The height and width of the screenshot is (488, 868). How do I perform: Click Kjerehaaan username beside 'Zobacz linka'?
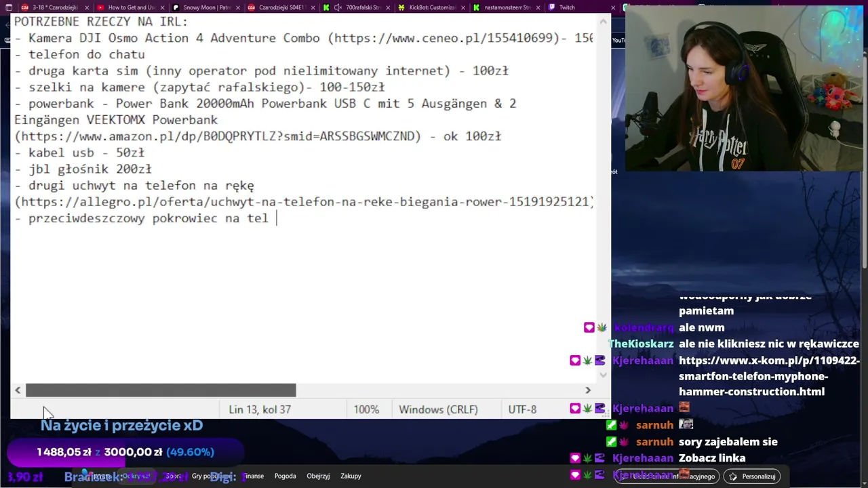tap(643, 458)
